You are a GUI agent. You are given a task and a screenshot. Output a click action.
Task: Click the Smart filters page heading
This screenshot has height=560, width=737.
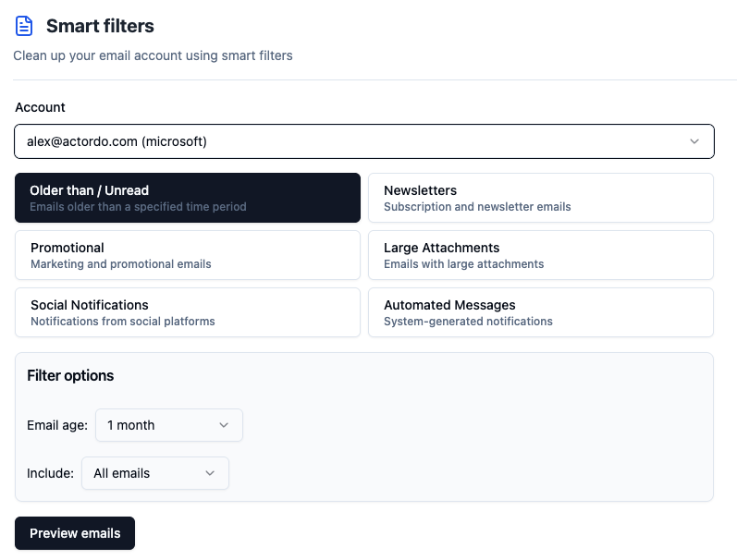click(100, 26)
